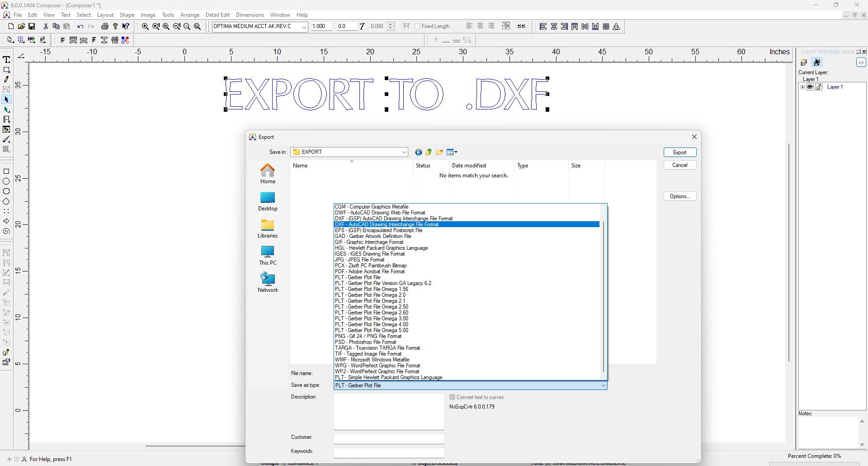Image resolution: width=868 pixels, height=466 pixels.
Task: Click center text justification icon
Action: [x=480, y=26]
